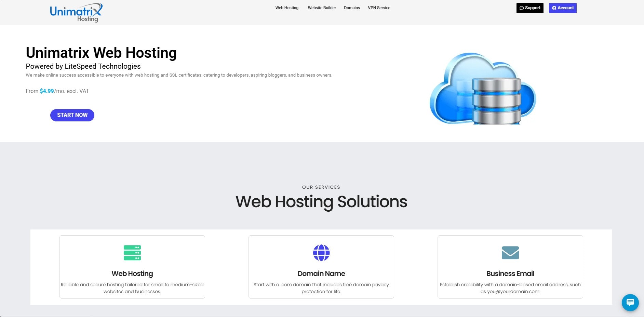Click the Unimatrix Hosting logo
Viewport: 644px width, 317px height.
click(76, 12)
